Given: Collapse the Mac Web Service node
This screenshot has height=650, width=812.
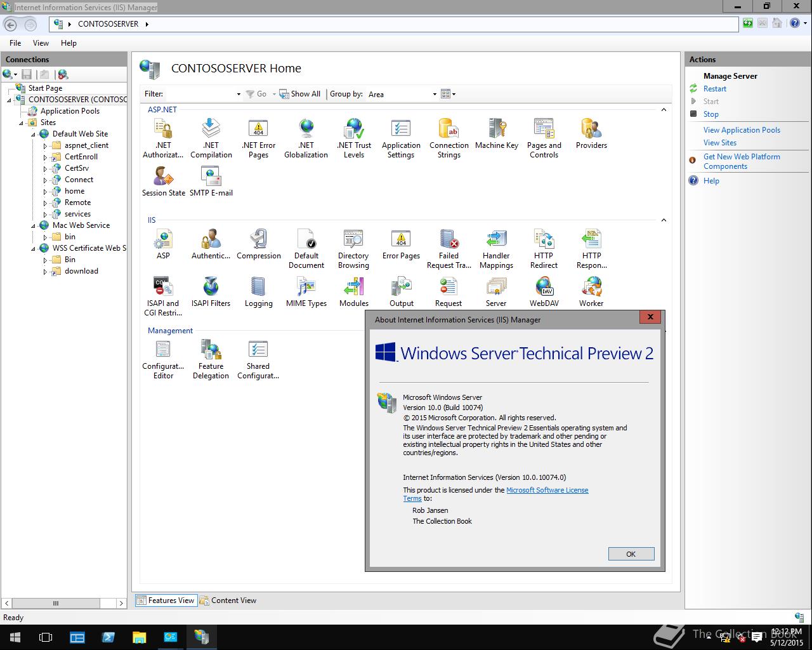Looking at the screenshot, I should pyautogui.click(x=34, y=225).
